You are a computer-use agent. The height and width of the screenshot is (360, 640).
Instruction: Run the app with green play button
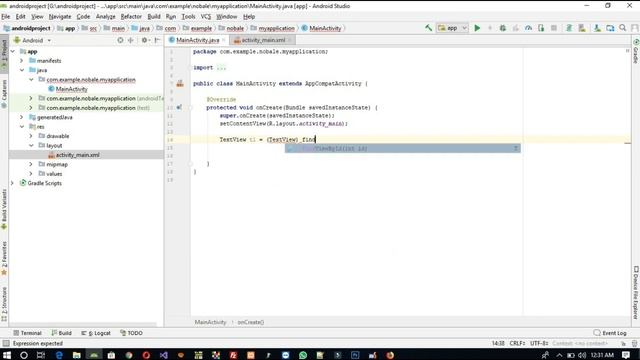click(477, 28)
